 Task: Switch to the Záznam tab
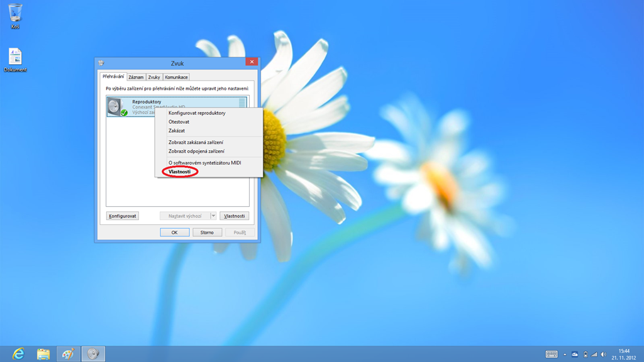136,77
